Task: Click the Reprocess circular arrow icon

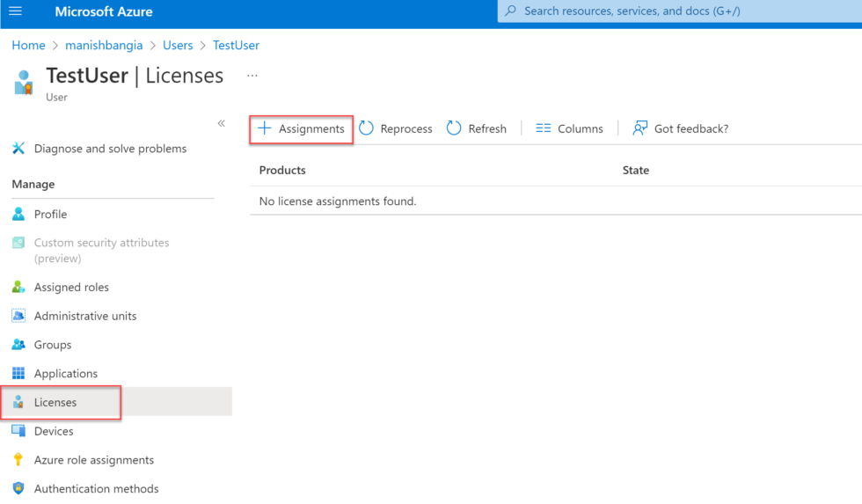Action: 366,128
